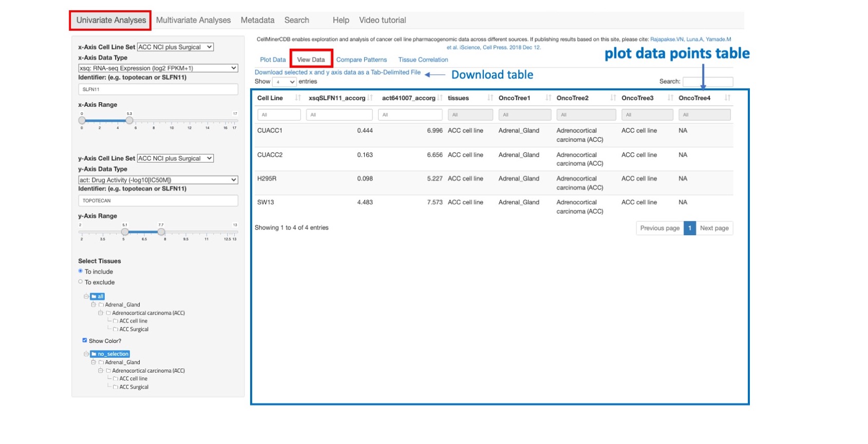
Task: Open the y-Axis Cell Line Set dropdown
Action: 175,159
